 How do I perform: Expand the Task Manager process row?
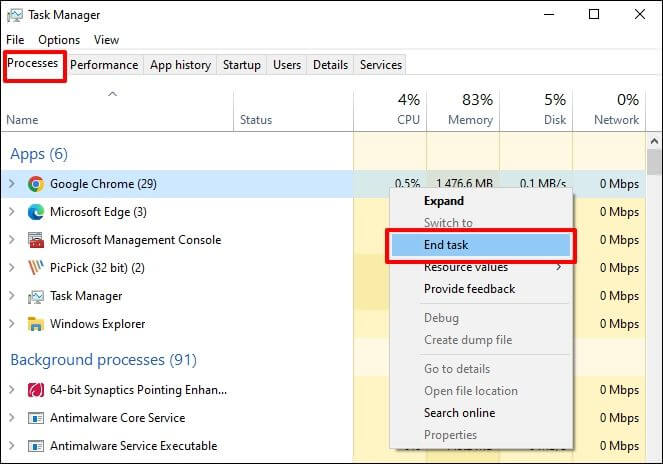click(12, 296)
